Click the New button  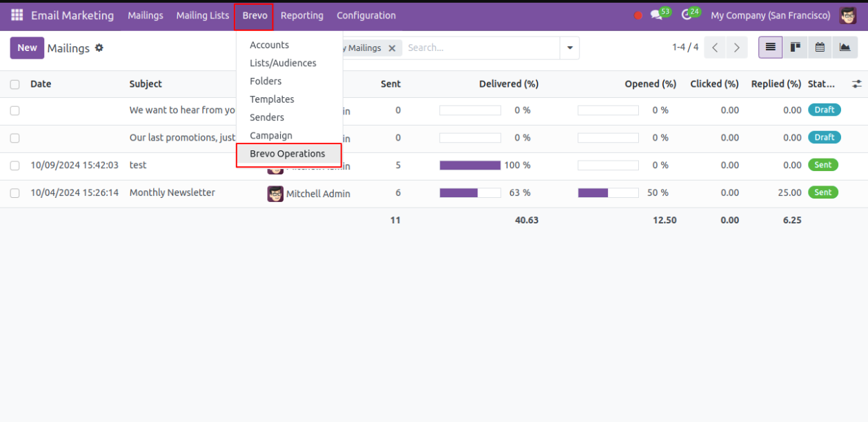pos(27,48)
